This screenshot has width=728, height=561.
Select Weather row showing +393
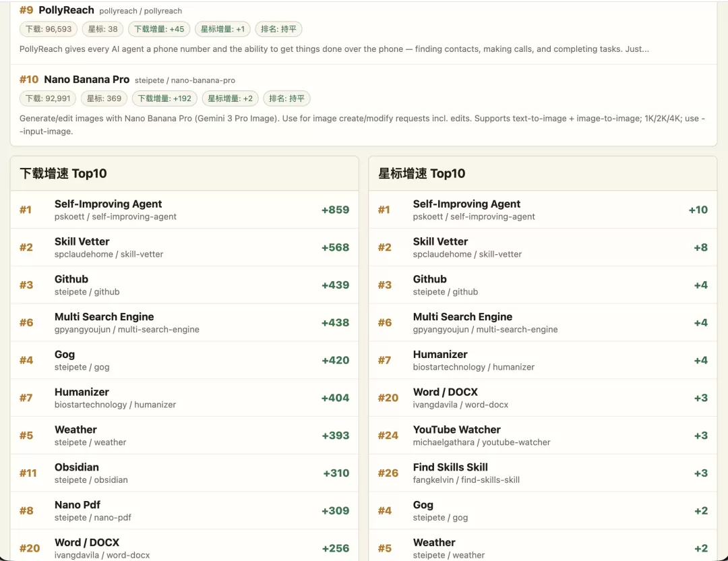184,435
